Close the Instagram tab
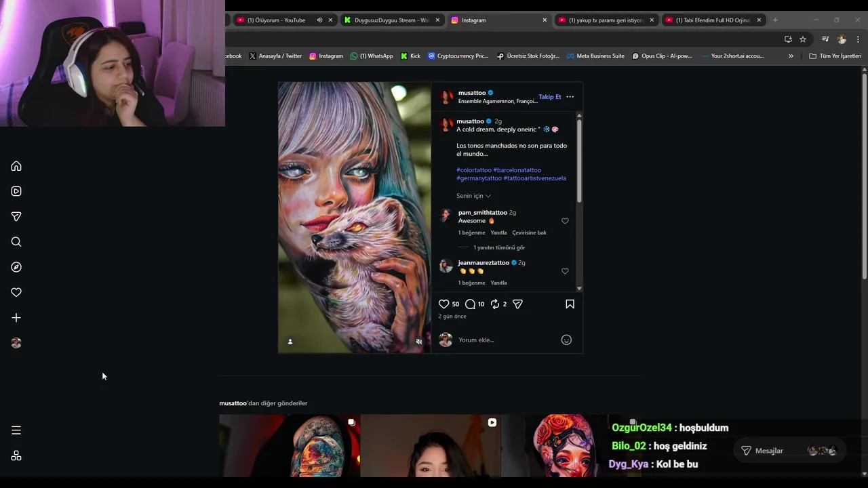 point(545,20)
